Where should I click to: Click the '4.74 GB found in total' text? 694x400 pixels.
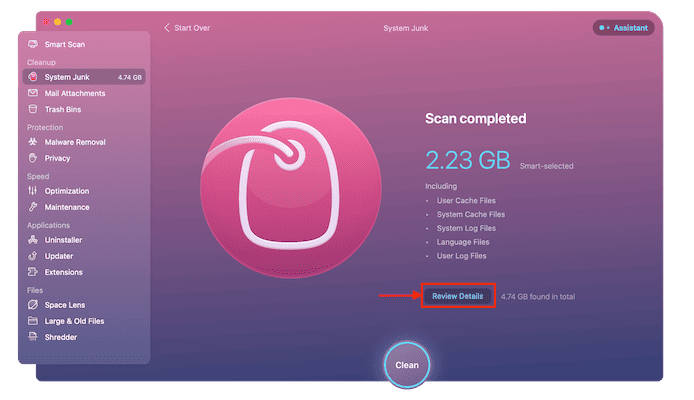coord(538,296)
